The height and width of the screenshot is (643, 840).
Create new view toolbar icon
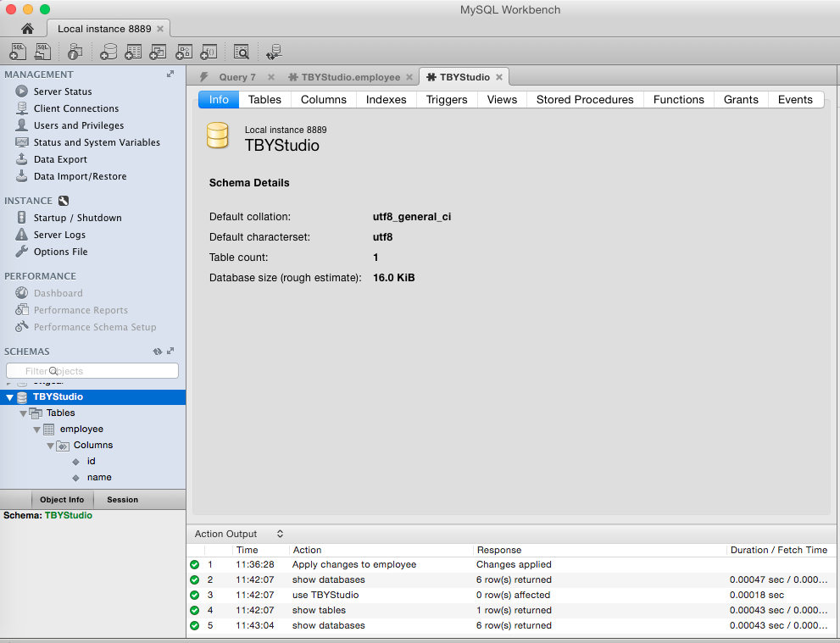(x=158, y=52)
